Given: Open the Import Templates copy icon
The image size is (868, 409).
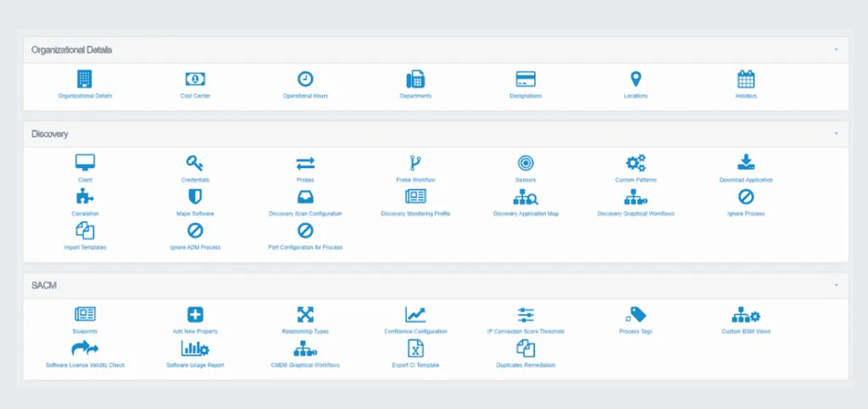Looking at the screenshot, I should (x=85, y=231).
